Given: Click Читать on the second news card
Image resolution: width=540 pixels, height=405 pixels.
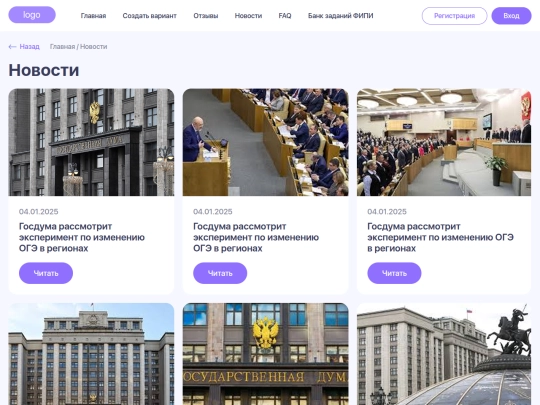Looking at the screenshot, I should pyautogui.click(x=220, y=273).
